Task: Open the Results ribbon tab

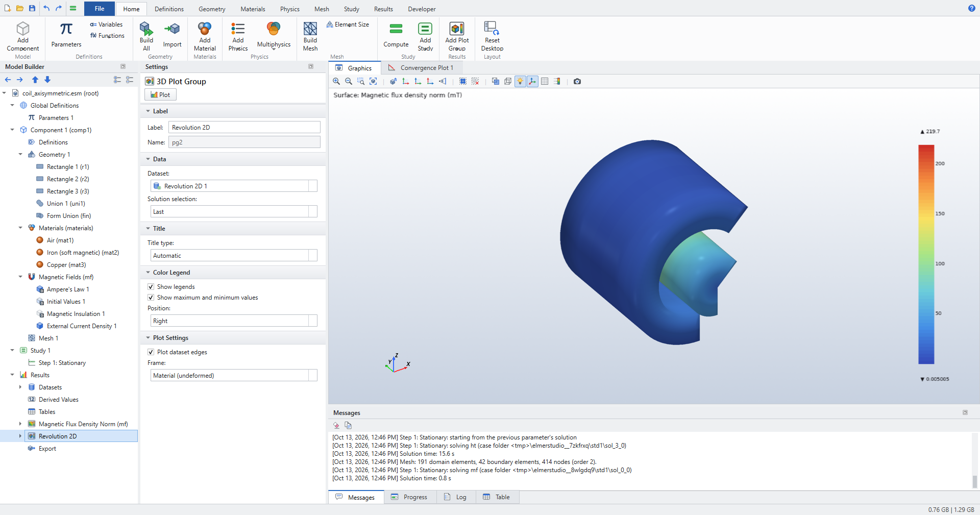Action: [x=383, y=9]
